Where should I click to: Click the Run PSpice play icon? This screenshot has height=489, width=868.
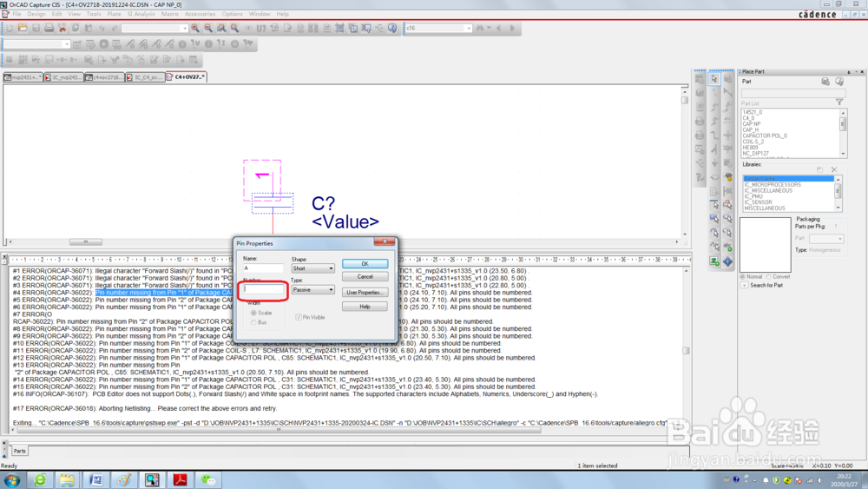(x=103, y=43)
